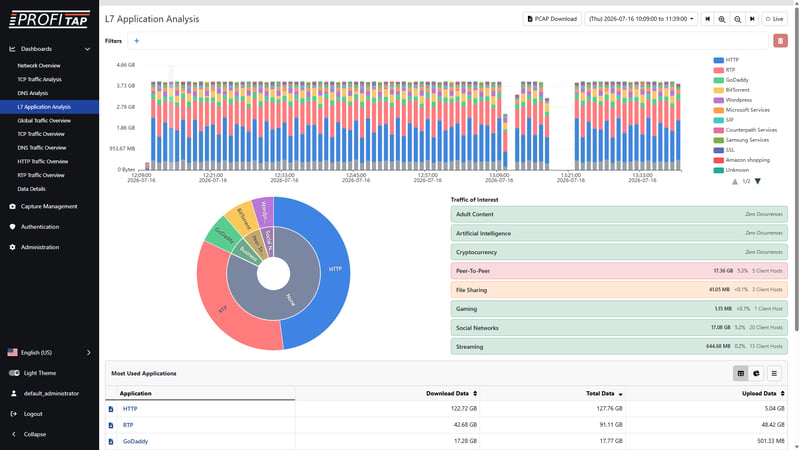Jump to the next time window
This screenshot has height=450, width=800.
752,19
